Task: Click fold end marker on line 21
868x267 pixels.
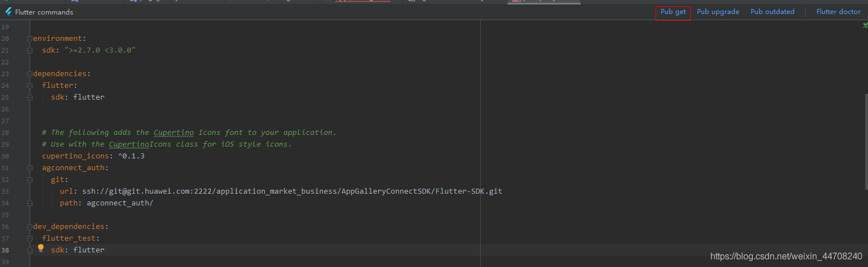Action: point(30,50)
